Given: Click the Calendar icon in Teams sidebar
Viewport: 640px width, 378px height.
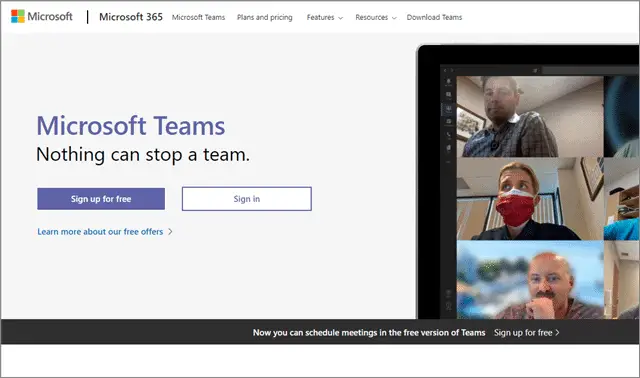Looking at the screenshot, I should click(449, 121).
